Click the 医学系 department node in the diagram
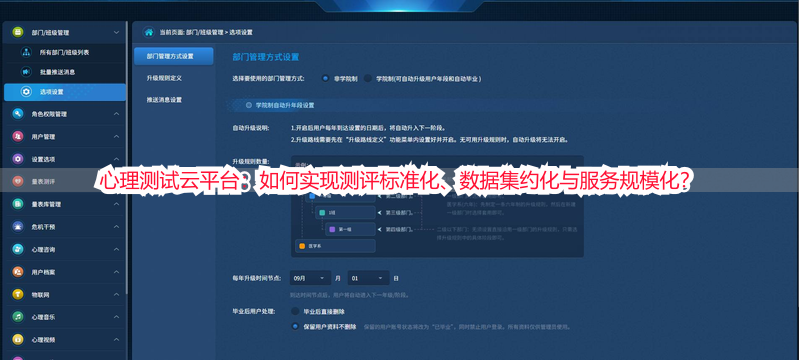The width and height of the screenshot is (799, 360). pyautogui.click(x=335, y=246)
